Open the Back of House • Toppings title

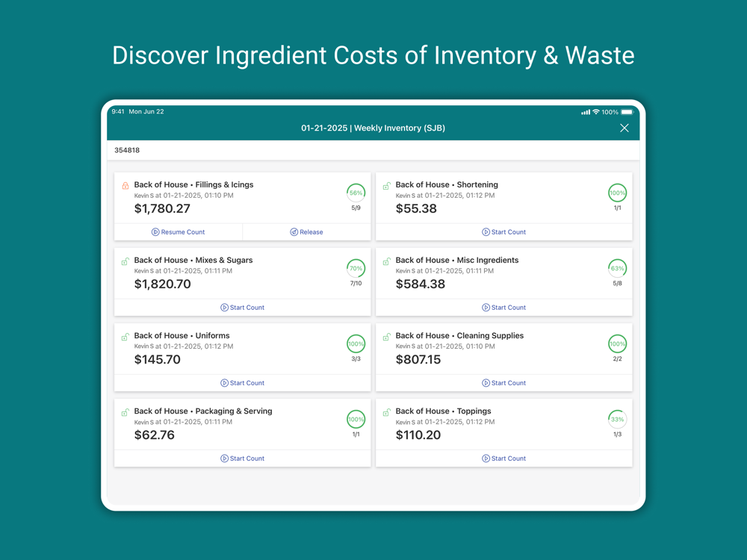(443, 411)
